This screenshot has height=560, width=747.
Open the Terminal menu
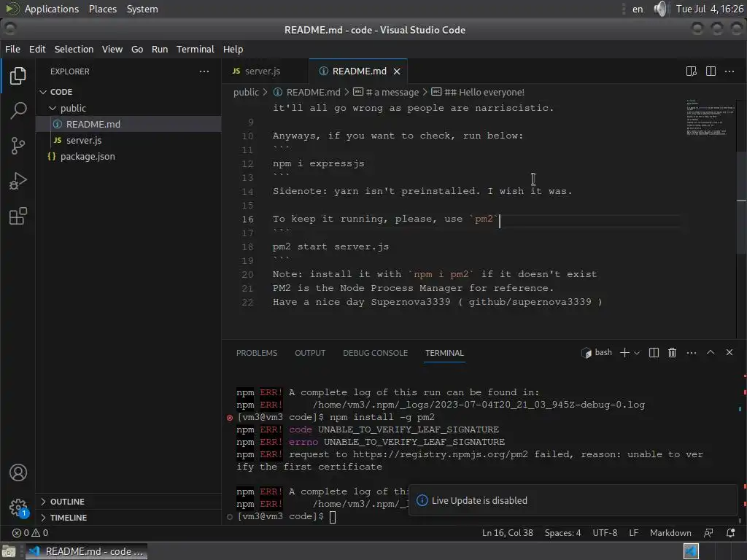click(x=196, y=49)
